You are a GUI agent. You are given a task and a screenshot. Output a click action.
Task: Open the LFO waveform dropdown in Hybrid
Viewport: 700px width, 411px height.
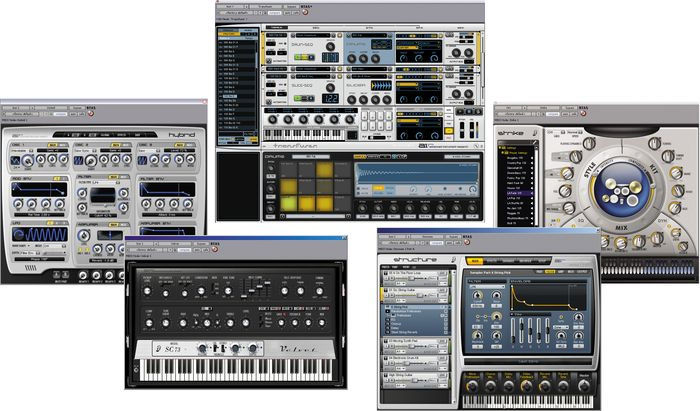pos(21,245)
